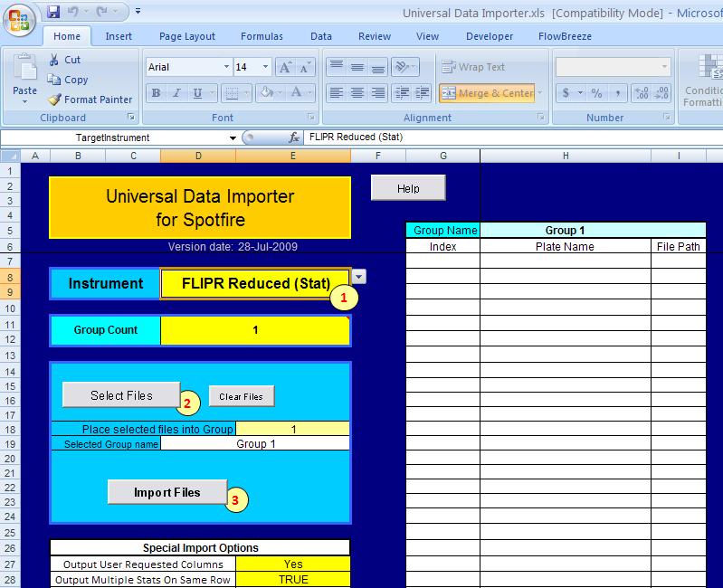Image resolution: width=723 pixels, height=588 pixels.
Task: Increase decimal places
Action: click(x=642, y=93)
